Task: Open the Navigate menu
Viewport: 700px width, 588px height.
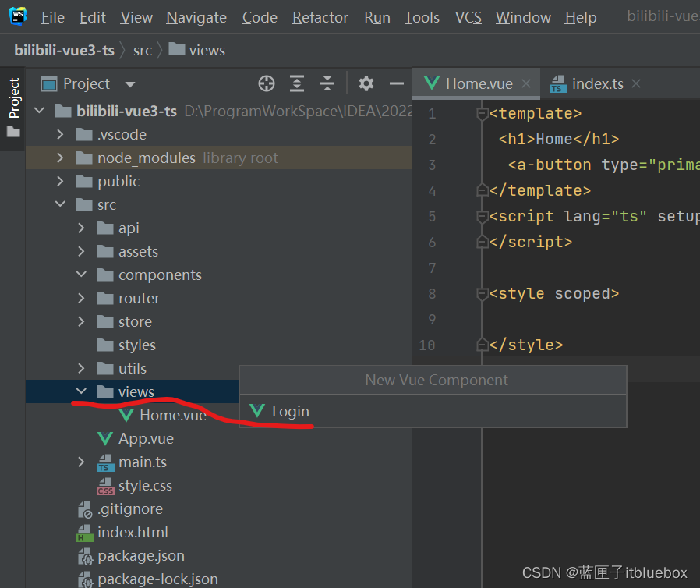Action: [x=196, y=17]
